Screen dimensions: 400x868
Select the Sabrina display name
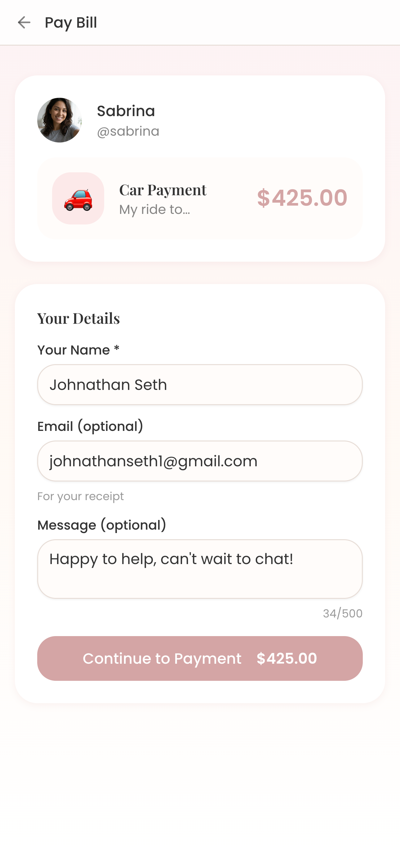coord(126,111)
